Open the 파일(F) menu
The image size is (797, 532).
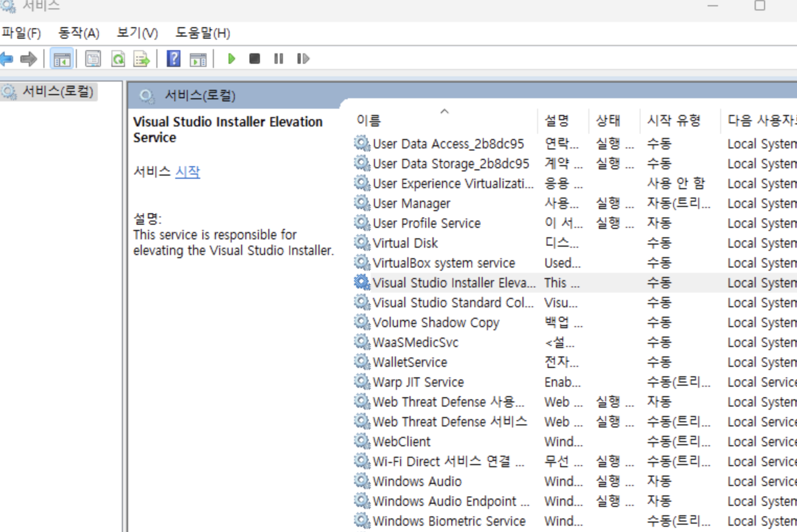coord(21,33)
